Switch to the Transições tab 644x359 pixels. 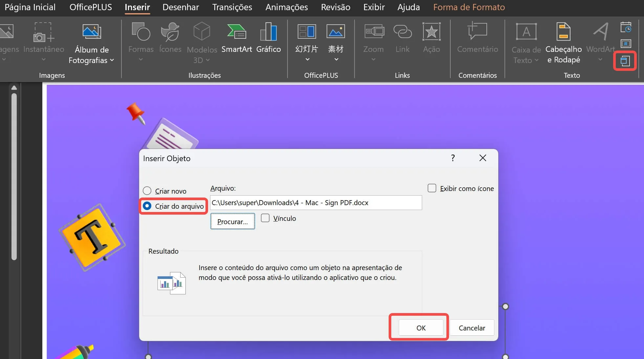click(232, 7)
